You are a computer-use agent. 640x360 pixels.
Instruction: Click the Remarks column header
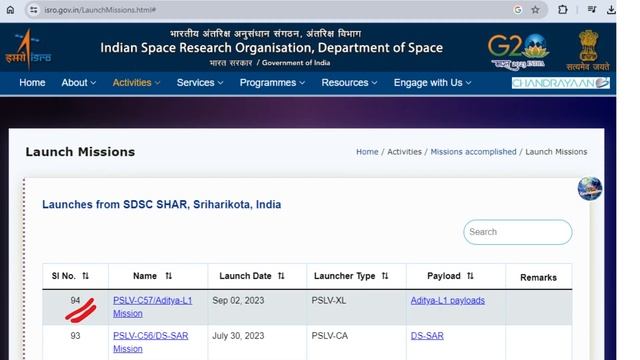[538, 278]
